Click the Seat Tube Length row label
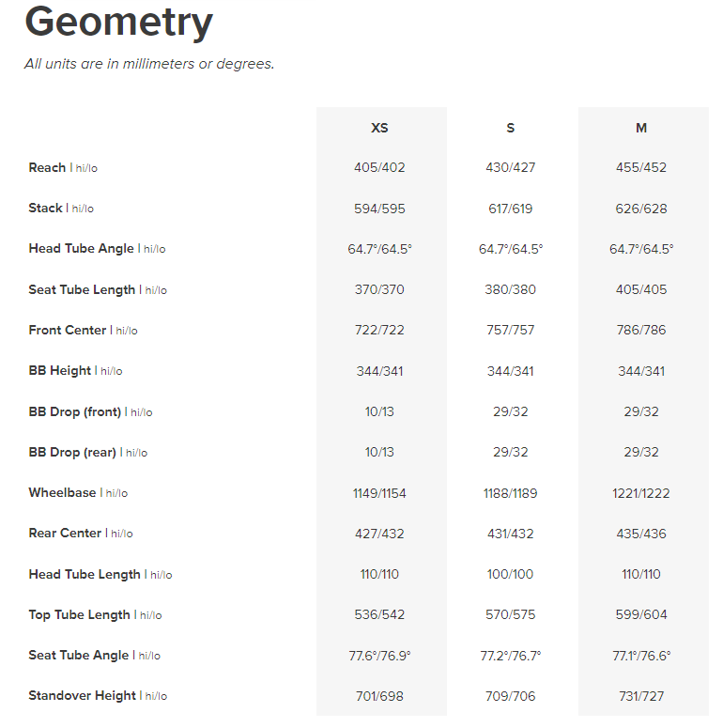Viewport: 723px width, 728px height. [82, 289]
